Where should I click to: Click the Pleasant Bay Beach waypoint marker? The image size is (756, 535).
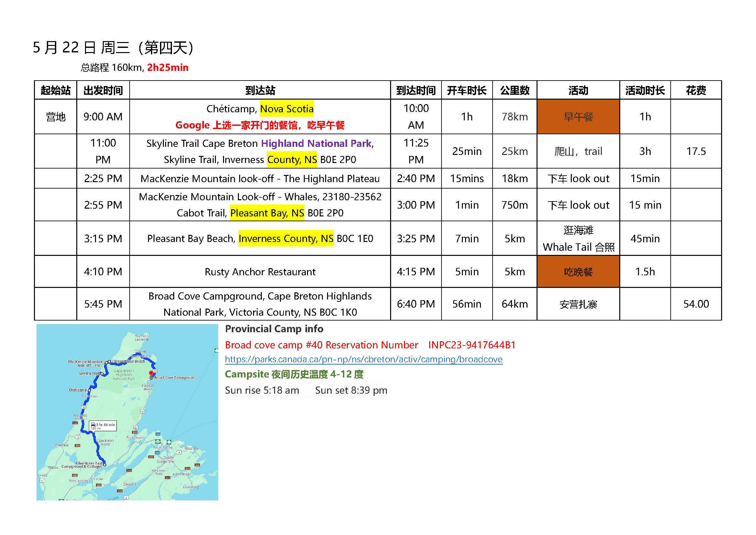pyautogui.click(x=110, y=361)
